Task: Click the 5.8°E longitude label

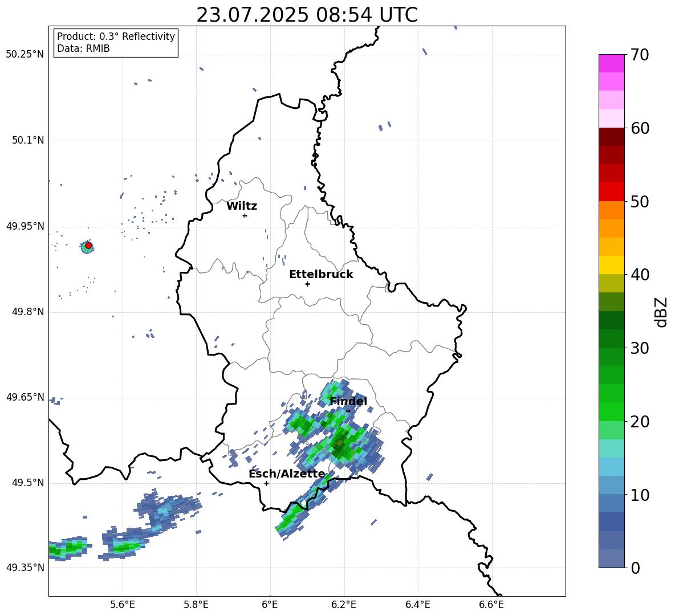Action: tap(196, 605)
